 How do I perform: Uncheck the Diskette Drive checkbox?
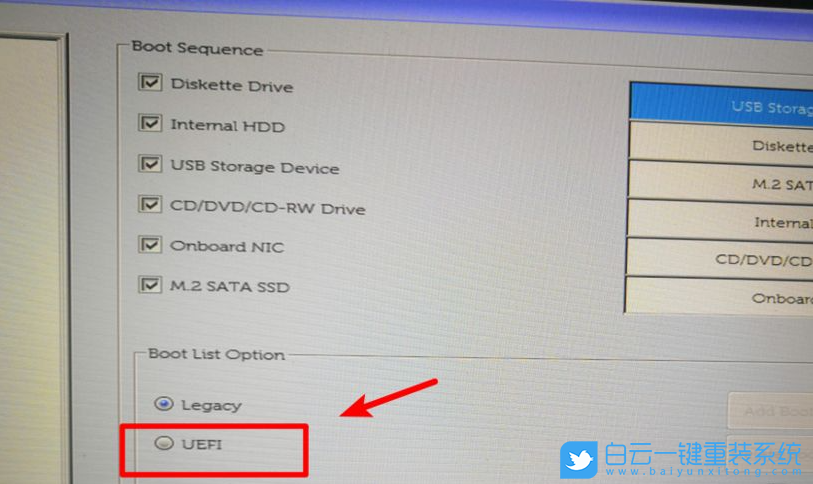point(150,82)
